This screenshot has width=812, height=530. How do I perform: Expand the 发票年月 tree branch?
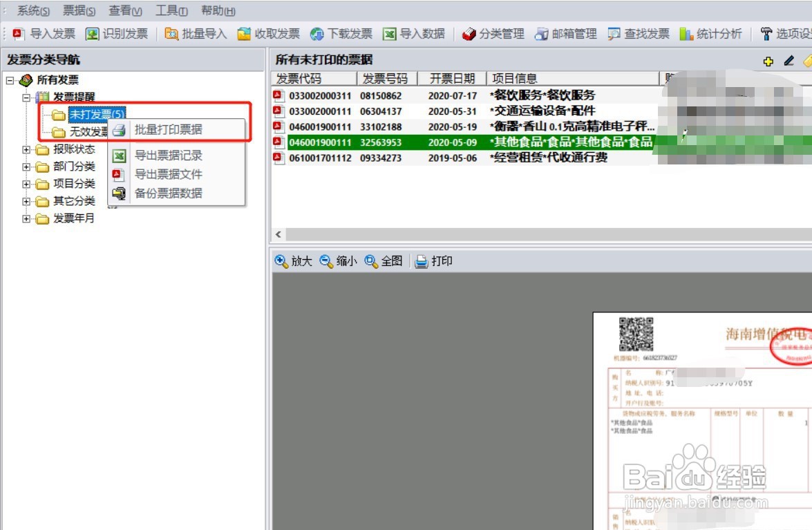coord(28,218)
